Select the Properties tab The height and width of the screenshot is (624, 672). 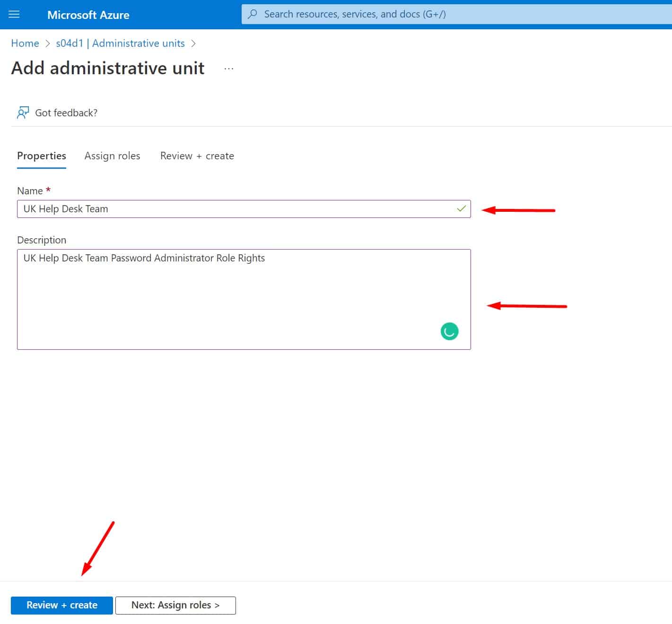pos(41,156)
